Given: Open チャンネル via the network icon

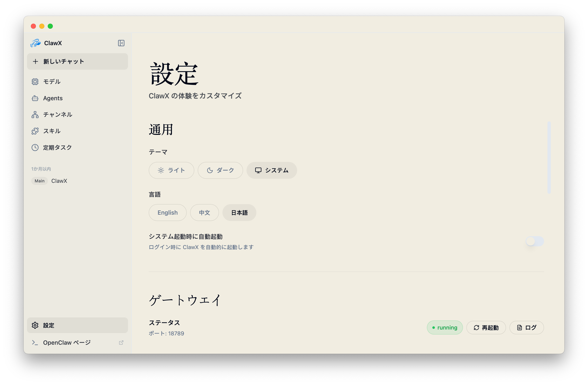Looking at the screenshot, I should [35, 115].
